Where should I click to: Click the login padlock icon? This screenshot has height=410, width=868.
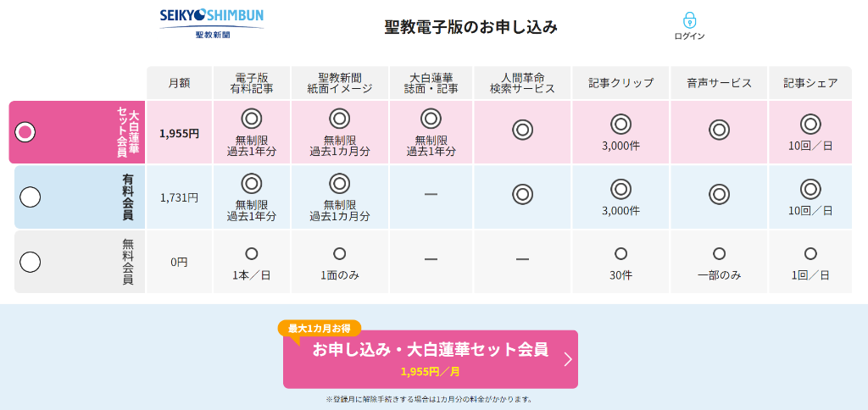coord(689,20)
